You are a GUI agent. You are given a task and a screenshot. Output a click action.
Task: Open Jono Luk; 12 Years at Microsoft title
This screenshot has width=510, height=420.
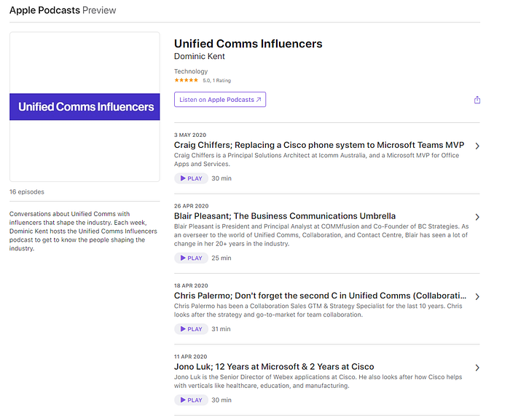point(274,367)
